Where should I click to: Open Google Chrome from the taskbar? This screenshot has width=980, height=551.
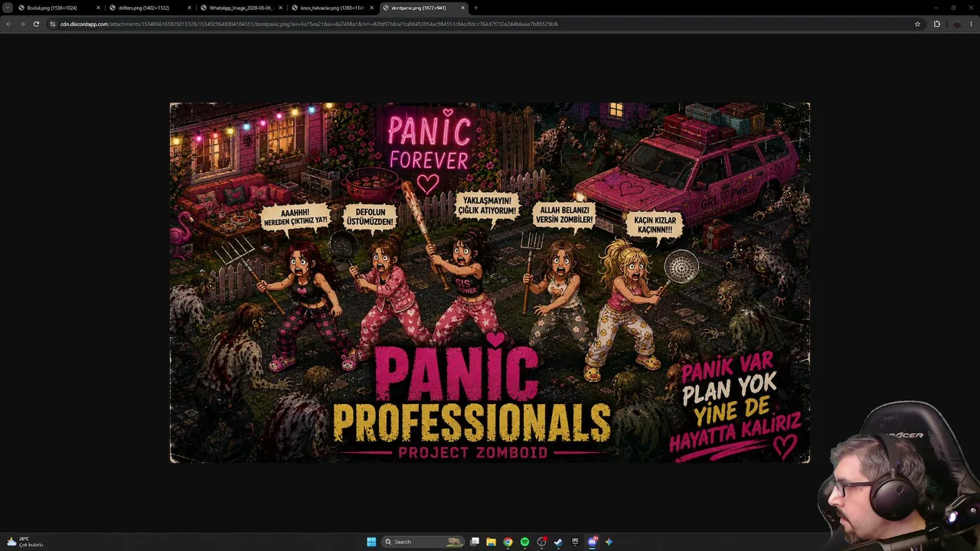pyautogui.click(x=508, y=542)
